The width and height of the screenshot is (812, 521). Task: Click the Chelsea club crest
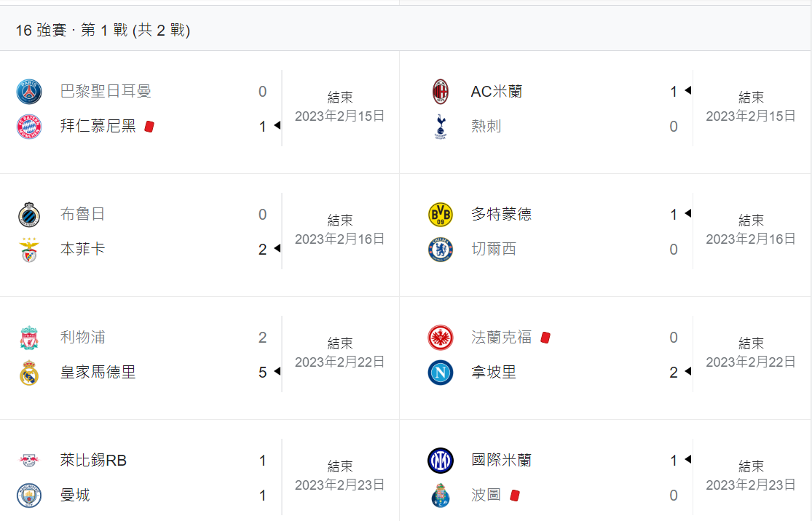pyautogui.click(x=441, y=250)
